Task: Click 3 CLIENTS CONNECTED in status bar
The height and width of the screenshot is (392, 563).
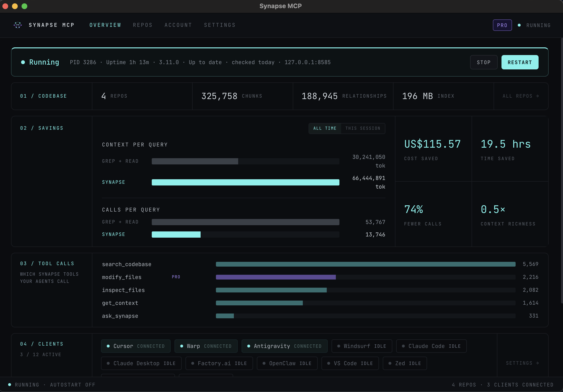Action: tap(520, 385)
